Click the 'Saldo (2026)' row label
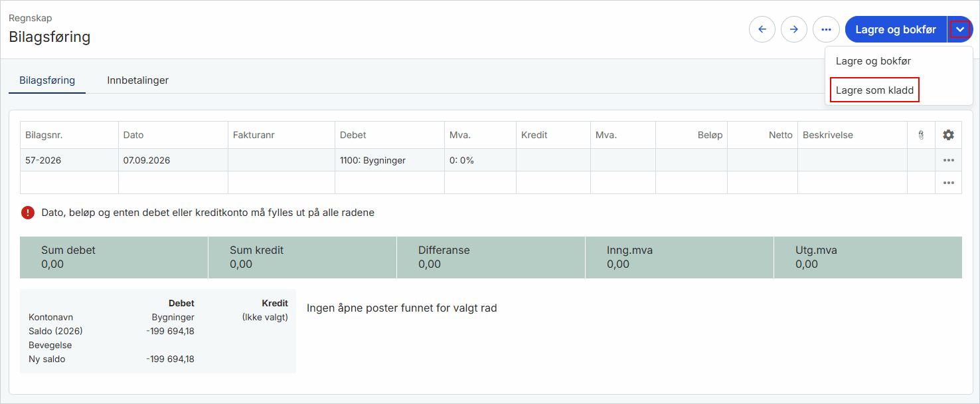This screenshot has width=980, height=404. pos(56,331)
